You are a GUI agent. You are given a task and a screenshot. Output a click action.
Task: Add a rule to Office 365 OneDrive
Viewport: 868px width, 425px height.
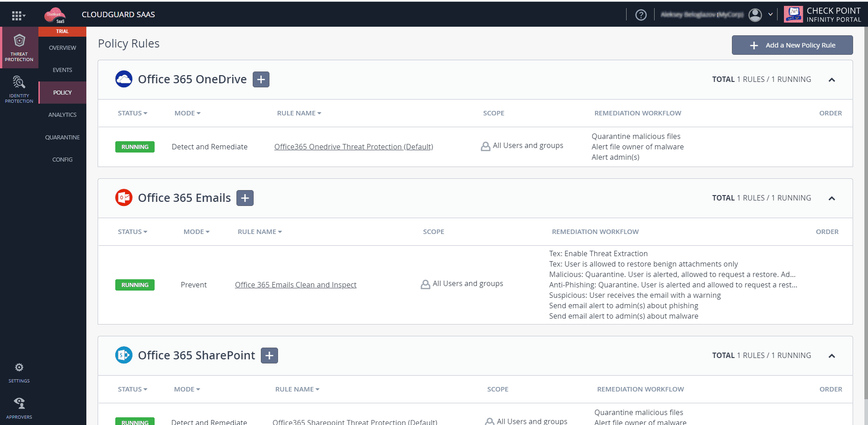pos(261,80)
